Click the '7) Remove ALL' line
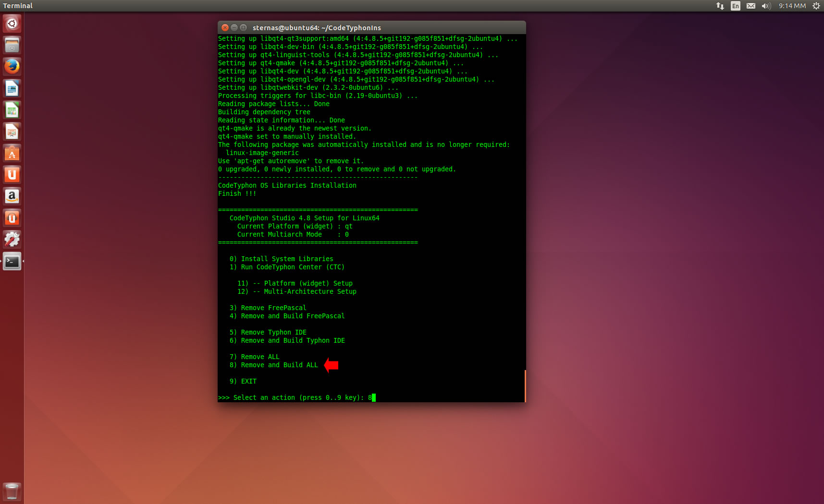824x504 pixels. pos(254,357)
